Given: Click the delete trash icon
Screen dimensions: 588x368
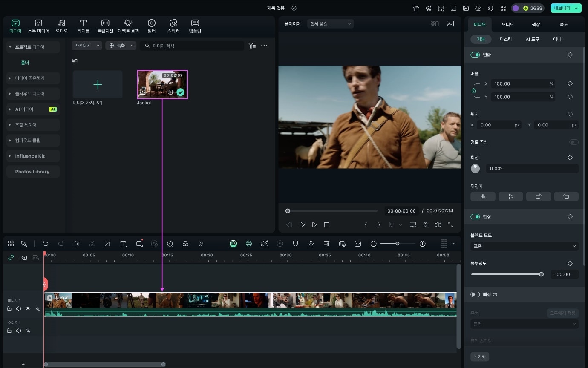Looking at the screenshot, I should [x=77, y=244].
